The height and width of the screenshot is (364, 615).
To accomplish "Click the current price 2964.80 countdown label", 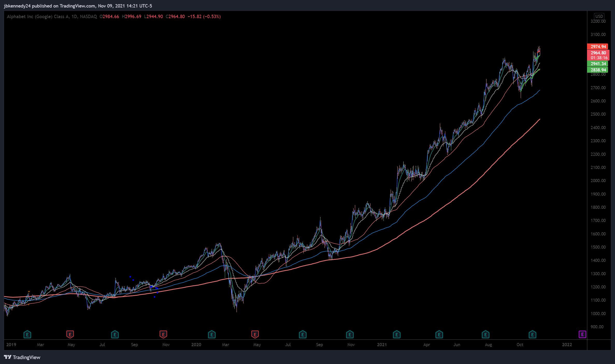I will (598, 55).
